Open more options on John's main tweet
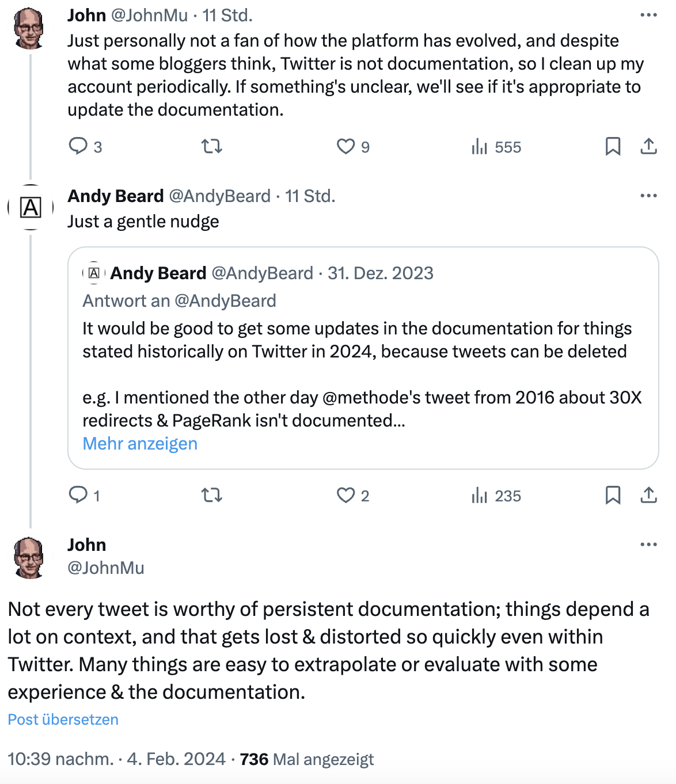Image resolution: width=676 pixels, height=784 pixels. click(x=648, y=545)
